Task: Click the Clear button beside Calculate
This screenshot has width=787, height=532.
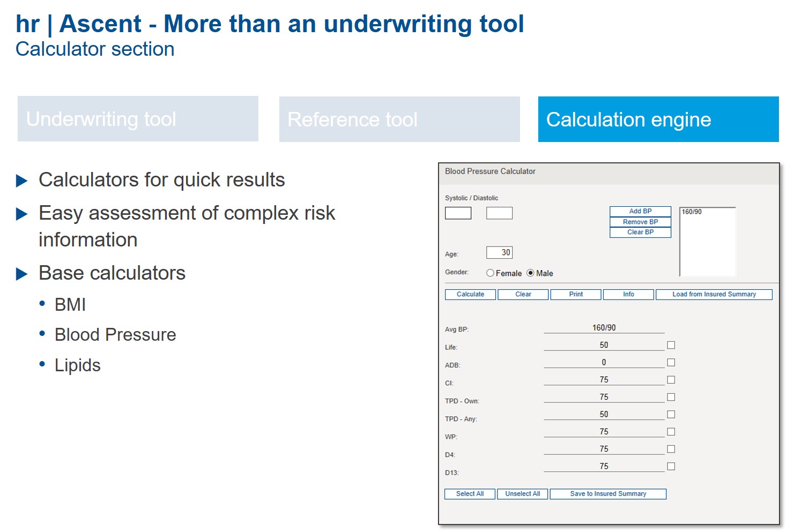Action: pos(523,294)
